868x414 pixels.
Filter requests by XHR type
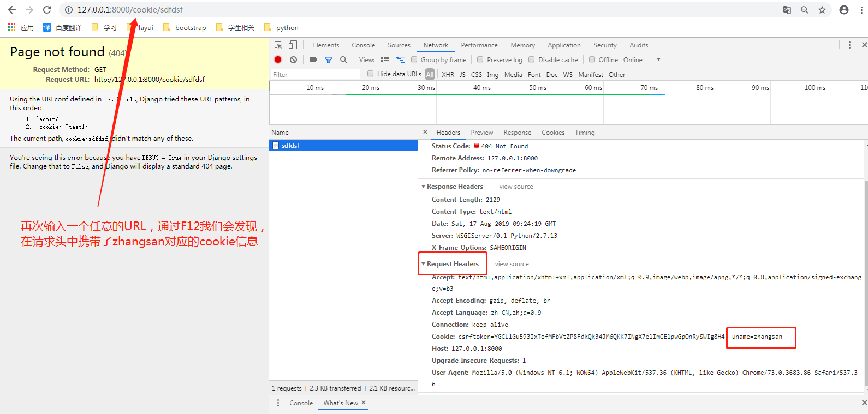point(448,74)
